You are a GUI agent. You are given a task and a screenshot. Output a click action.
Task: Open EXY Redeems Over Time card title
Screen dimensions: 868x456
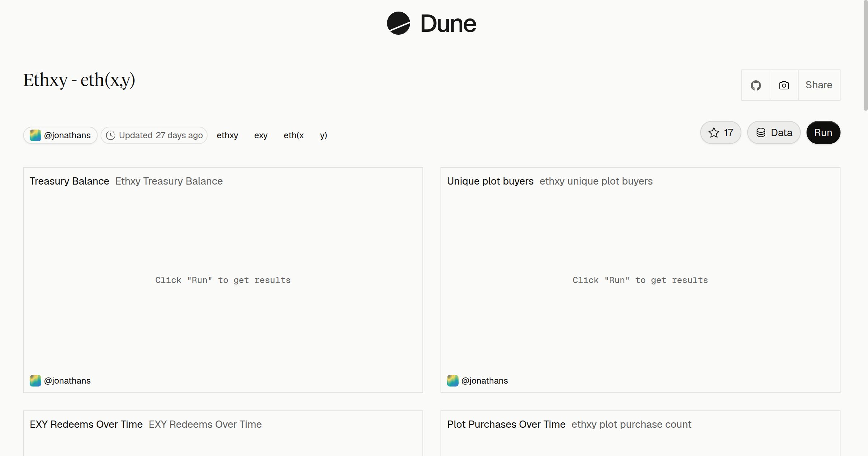pyautogui.click(x=86, y=424)
